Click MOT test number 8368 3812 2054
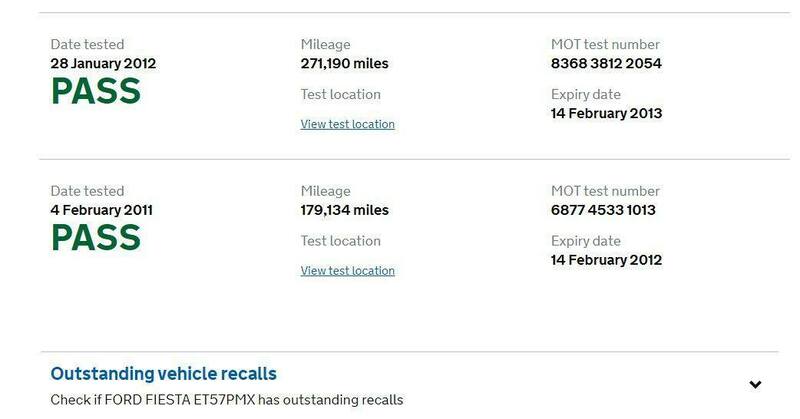Image resolution: width=800 pixels, height=419 pixels. coord(606,64)
